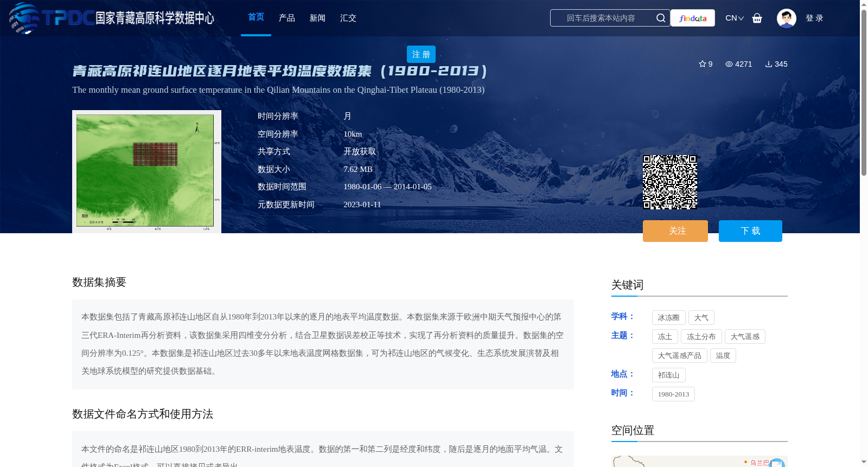Click the orange 关注 follow button
The width and height of the screenshot is (868, 467).
click(x=675, y=231)
